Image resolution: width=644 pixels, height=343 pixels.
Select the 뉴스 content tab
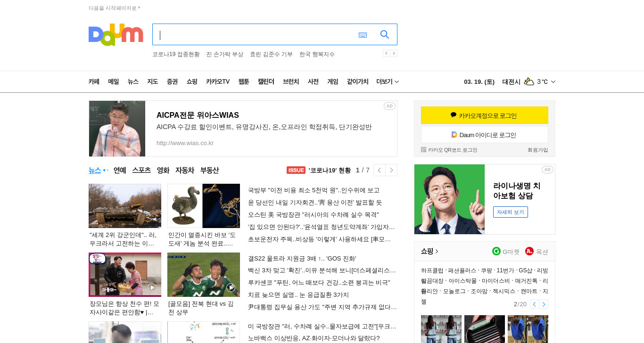95,170
